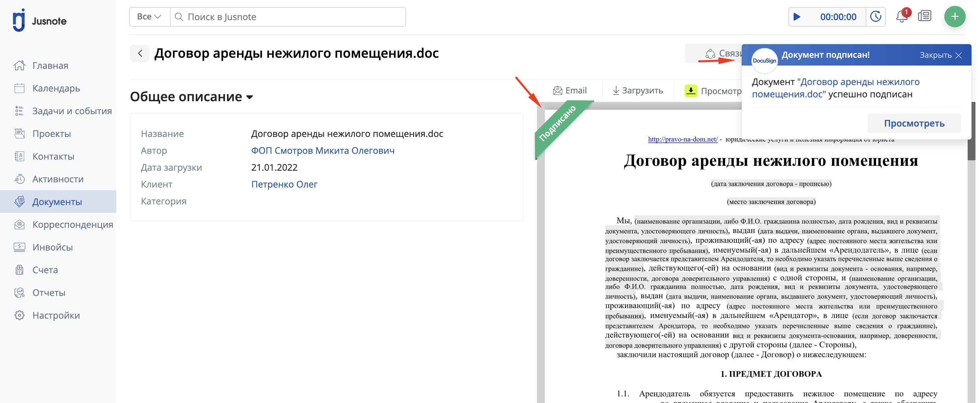Click the search magnifier icon

[x=179, y=17]
